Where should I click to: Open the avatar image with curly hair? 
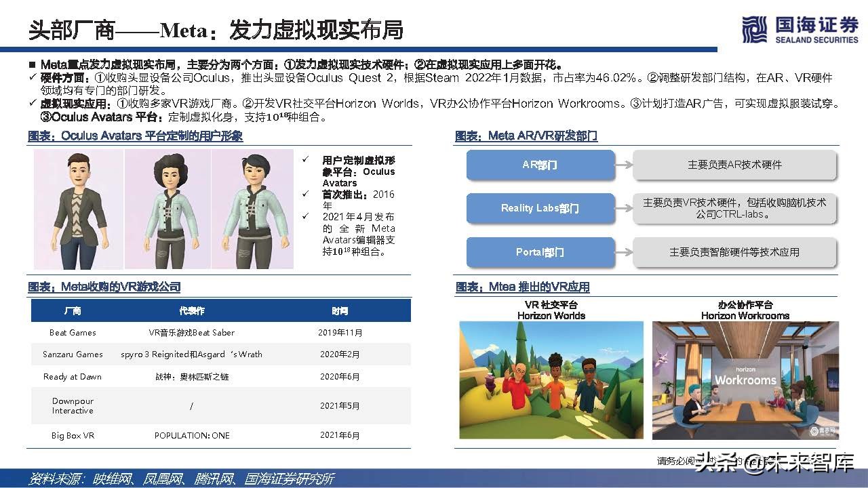click(x=167, y=209)
